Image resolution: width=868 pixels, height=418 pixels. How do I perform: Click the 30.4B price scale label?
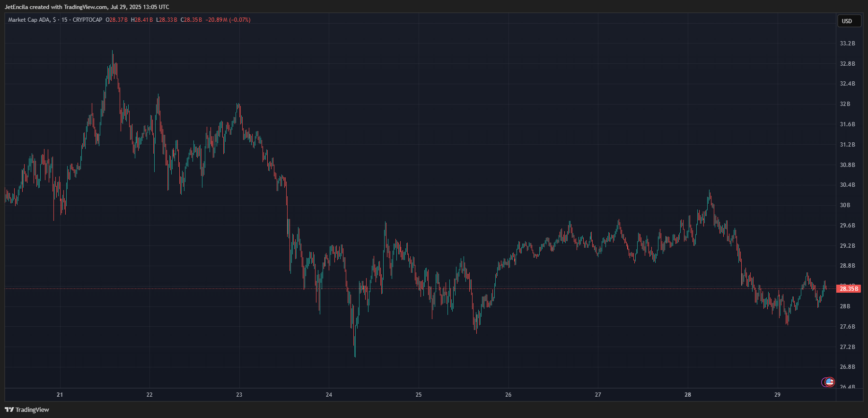(847, 185)
